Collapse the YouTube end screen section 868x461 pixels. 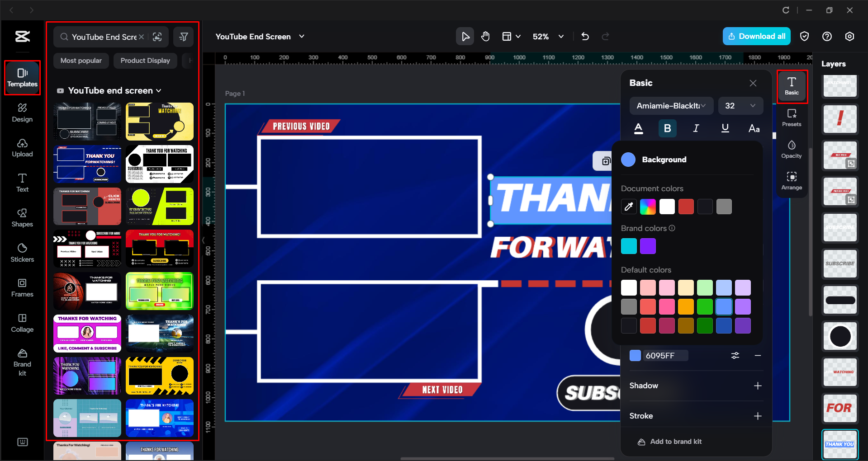pos(159,90)
